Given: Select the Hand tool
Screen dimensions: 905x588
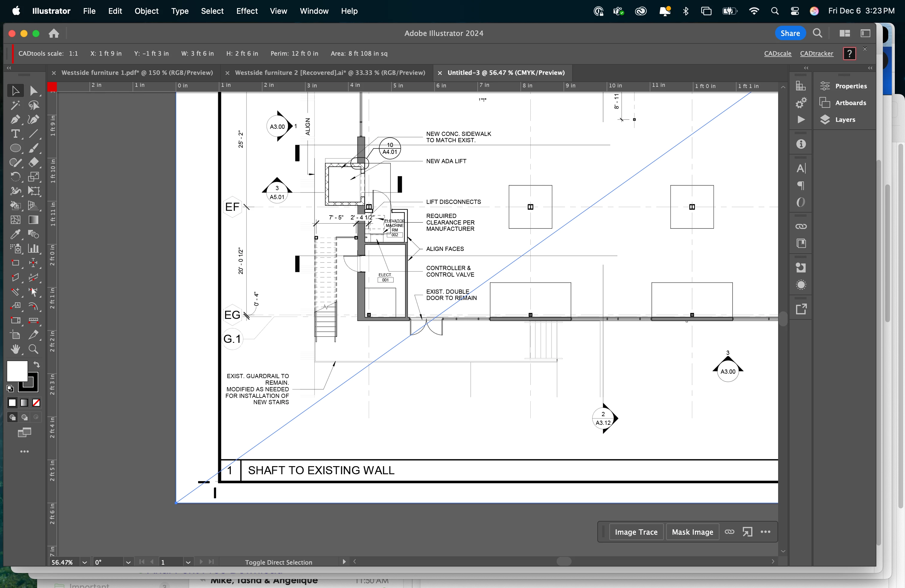Looking at the screenshot, I should (15, 349).
